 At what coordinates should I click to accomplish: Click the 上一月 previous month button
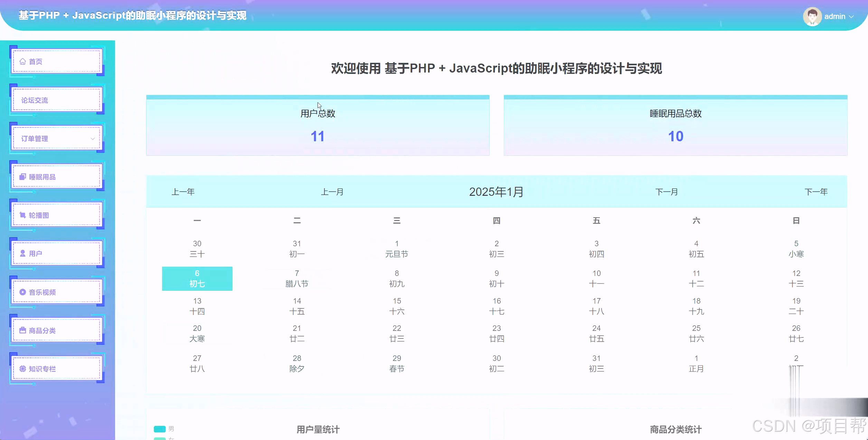tap(332, 192)
